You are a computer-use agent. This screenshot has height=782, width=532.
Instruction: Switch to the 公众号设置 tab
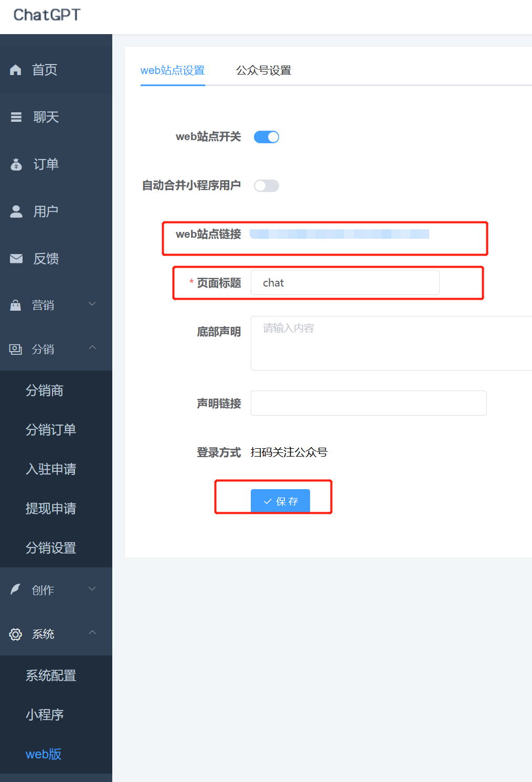coord(263,70)
